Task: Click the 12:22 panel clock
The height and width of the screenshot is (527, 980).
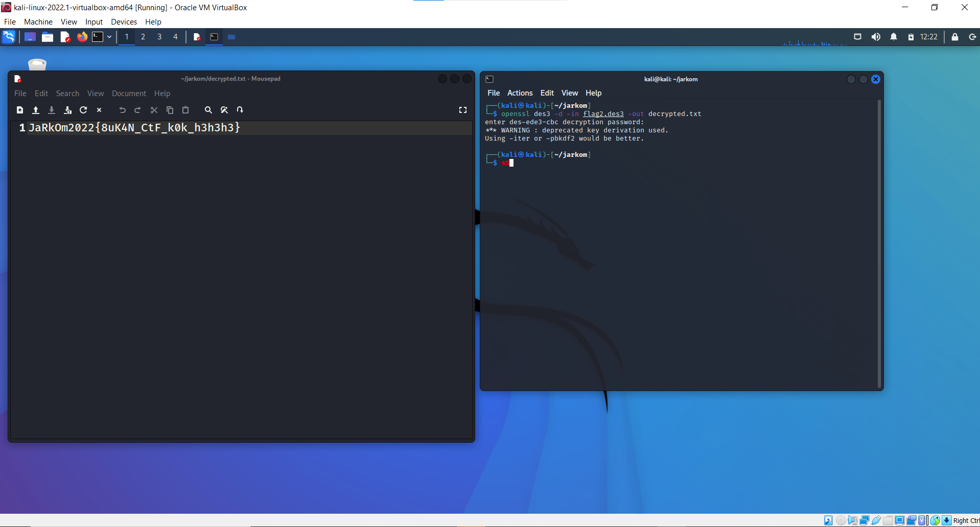Action: point(929,37)
